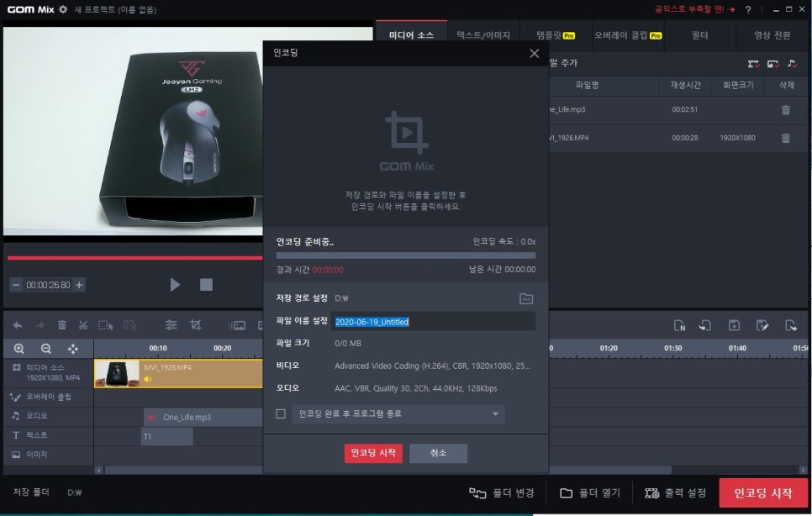Click the encoding progress bar
Screen dimensions: 812x516
click(x=405, y=255)
